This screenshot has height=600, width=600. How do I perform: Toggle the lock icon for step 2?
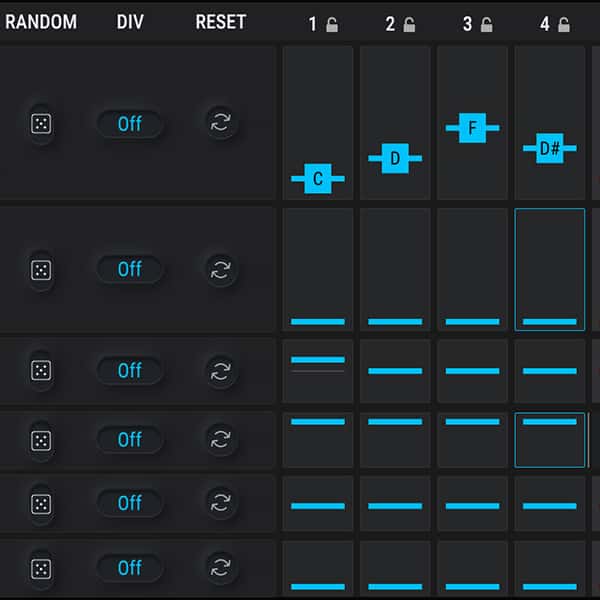[409, 24]
